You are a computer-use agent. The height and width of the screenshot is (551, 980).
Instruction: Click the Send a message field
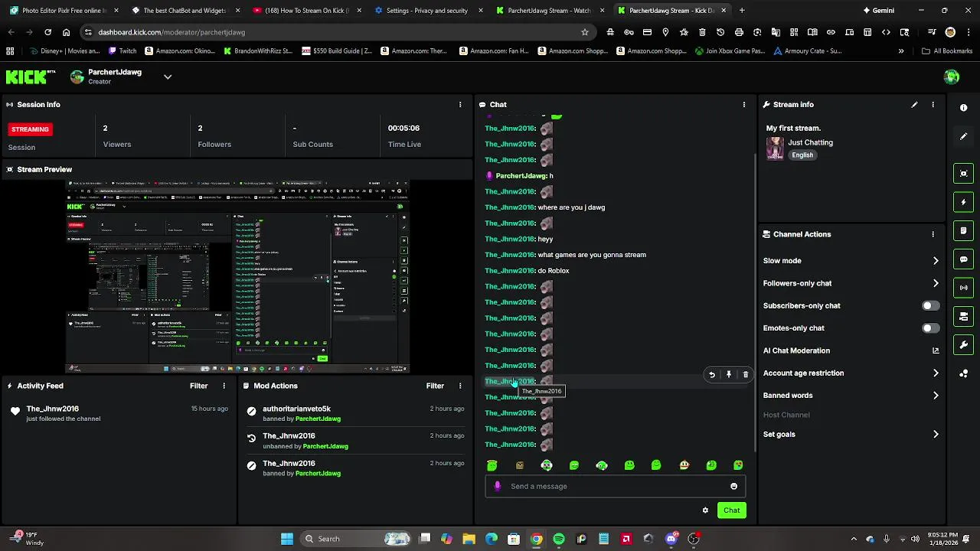[615, 486]
